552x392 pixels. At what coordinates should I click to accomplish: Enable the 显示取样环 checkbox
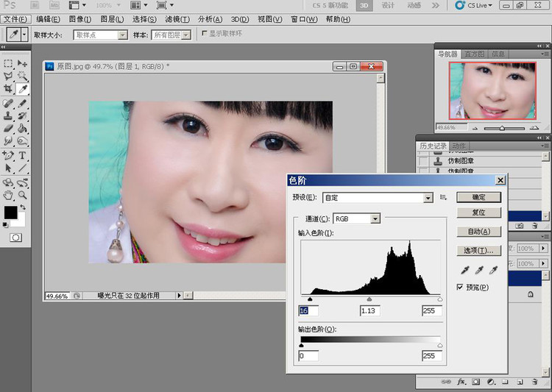204,33
